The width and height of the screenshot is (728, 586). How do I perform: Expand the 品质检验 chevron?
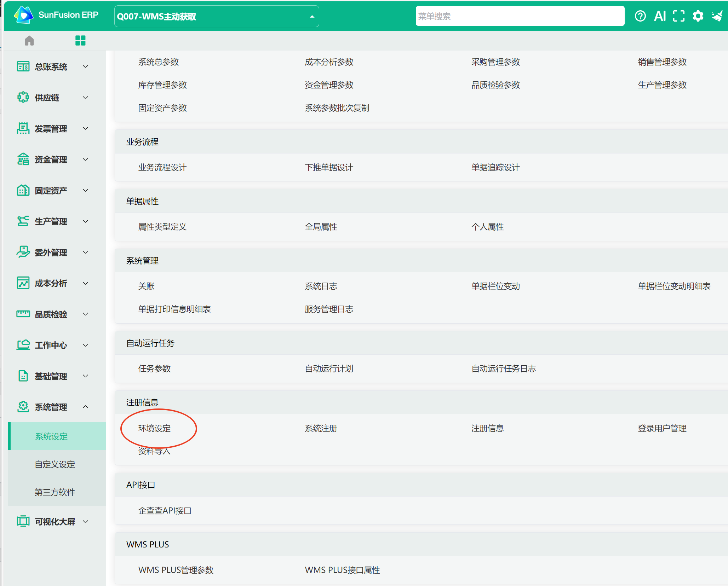pyautogui.click(x=85, y=314)
